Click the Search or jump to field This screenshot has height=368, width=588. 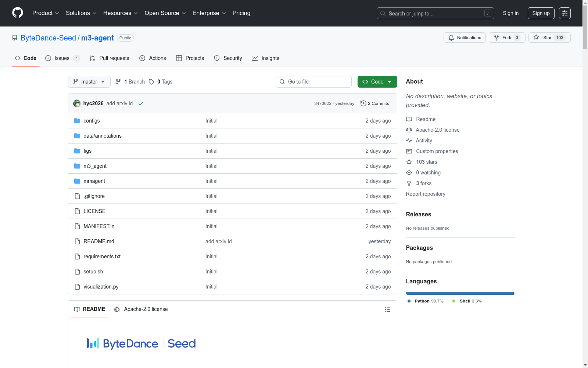435,13
